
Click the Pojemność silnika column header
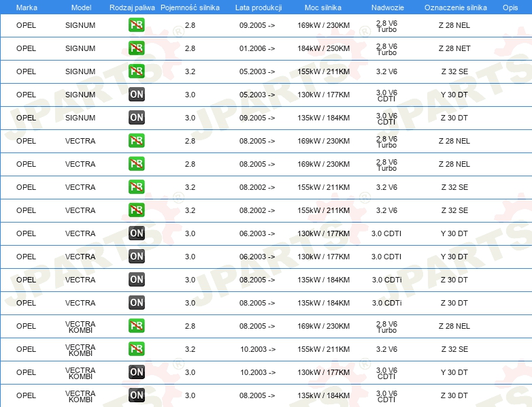click(190, 7)
